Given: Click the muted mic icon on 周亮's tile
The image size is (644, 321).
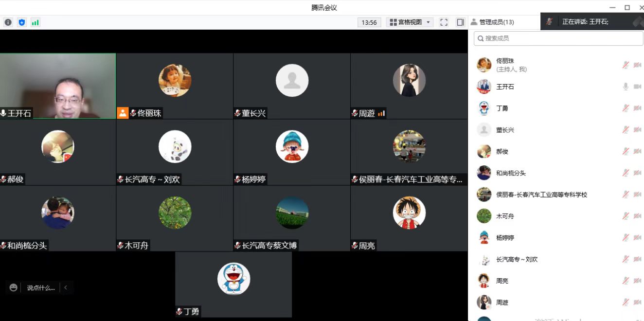Looking at the screenshot, I should click(x=355, y=246).
